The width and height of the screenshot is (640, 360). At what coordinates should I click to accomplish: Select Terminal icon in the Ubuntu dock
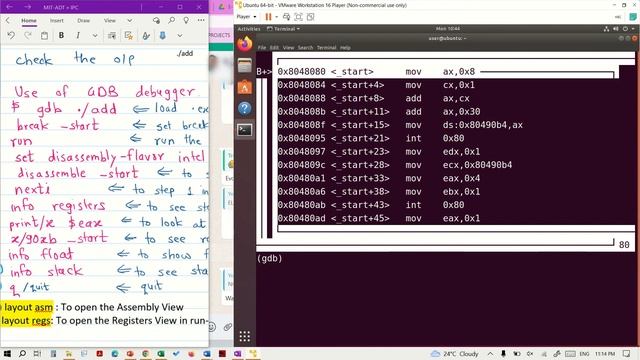[x=245, y=130]
